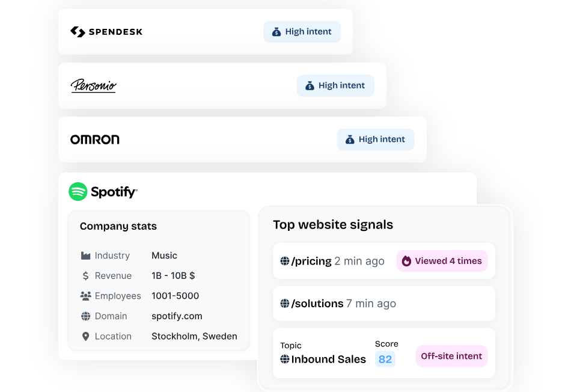Click the factory icon beside Industry
This screenshot has height=392, width=586.
coord(85,256)
